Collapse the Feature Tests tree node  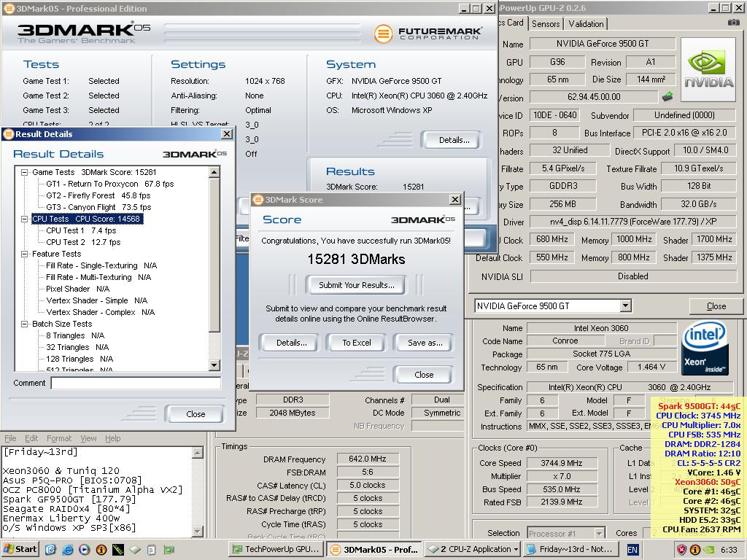(x=24, y=254)
